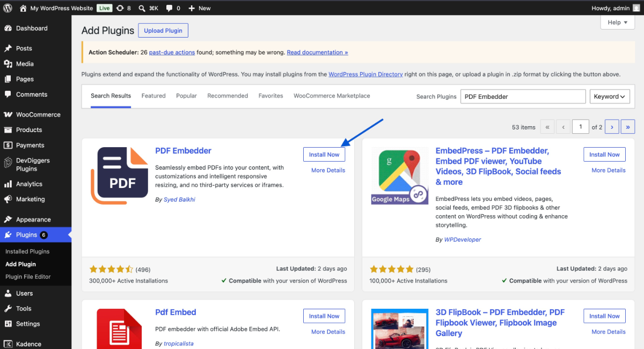Switch to the Recommended tab

pyautogui.click(x=228, y=96)
